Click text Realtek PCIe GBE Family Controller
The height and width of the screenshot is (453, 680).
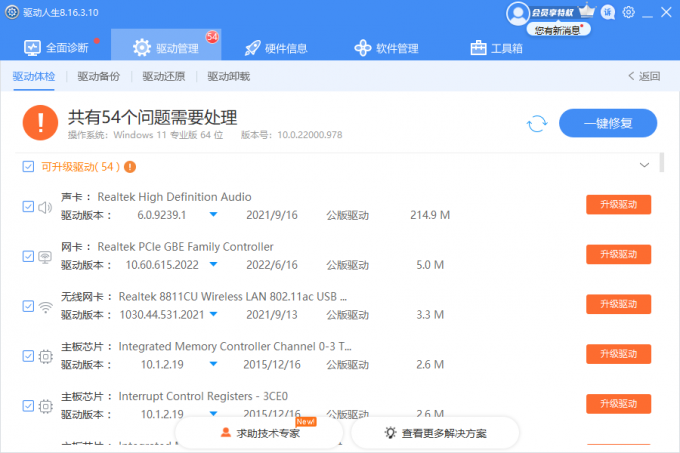coord(185,247)
